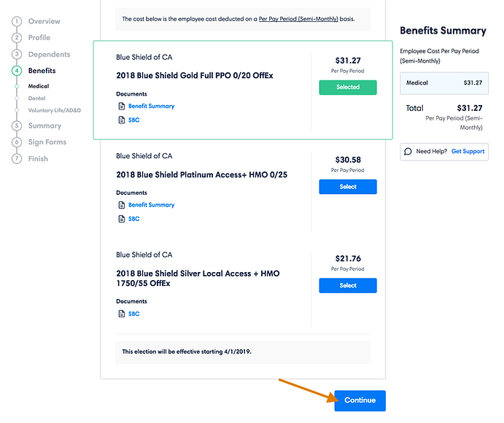Click the step 5 circle icon for Summary
The width and height of the screenshot is (504, 423).
[x=17, y=125]
